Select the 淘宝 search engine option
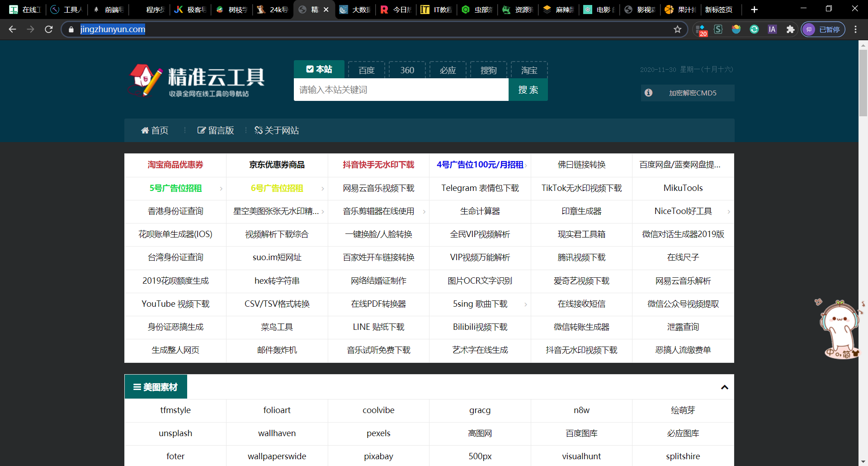Screen dimensions: 868x466 coord(529,70)
